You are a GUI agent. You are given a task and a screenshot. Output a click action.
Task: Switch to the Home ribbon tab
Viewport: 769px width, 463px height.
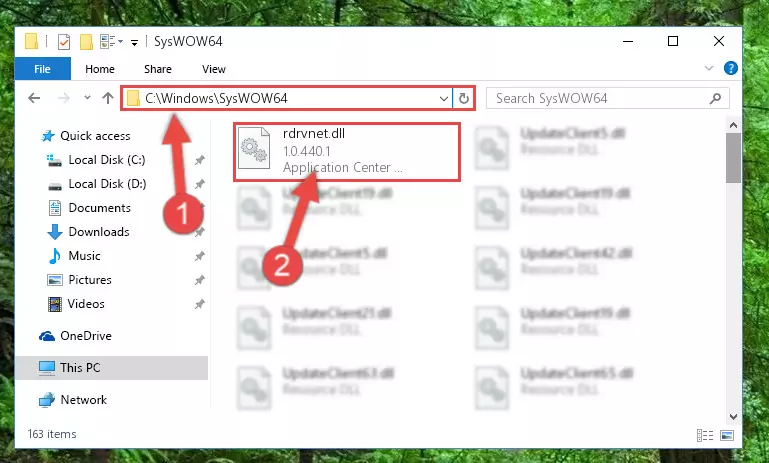(100, 69)
